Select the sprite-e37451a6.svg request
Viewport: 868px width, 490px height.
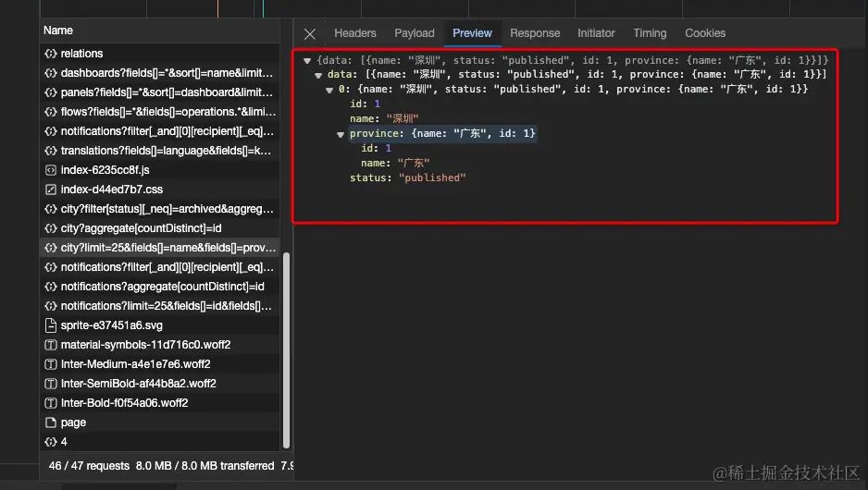[x=160, y=325]
